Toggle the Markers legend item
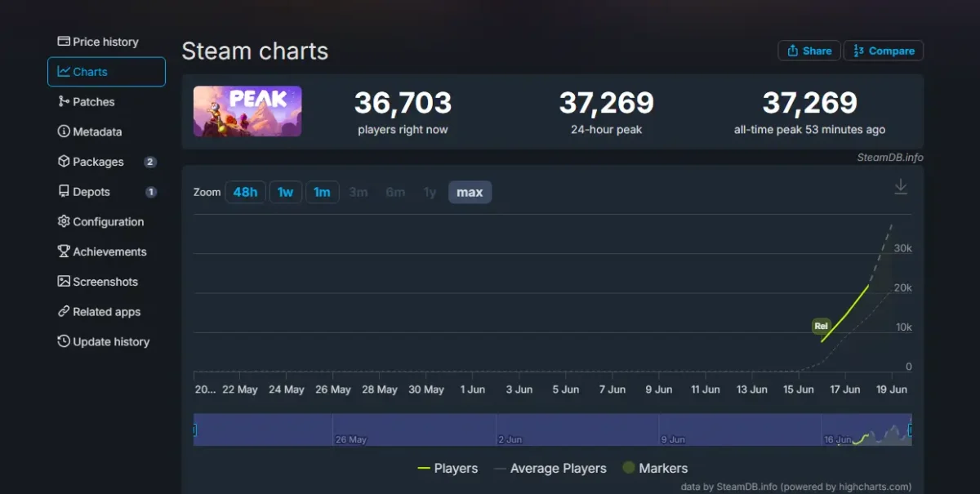This screenshot has height=494, width=980. tap(655, 469)
